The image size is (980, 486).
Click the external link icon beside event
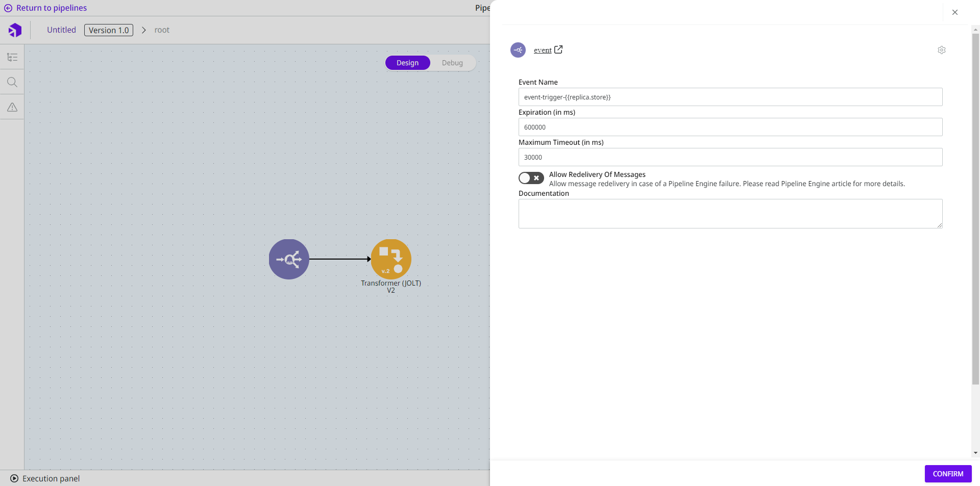(558, 49)
